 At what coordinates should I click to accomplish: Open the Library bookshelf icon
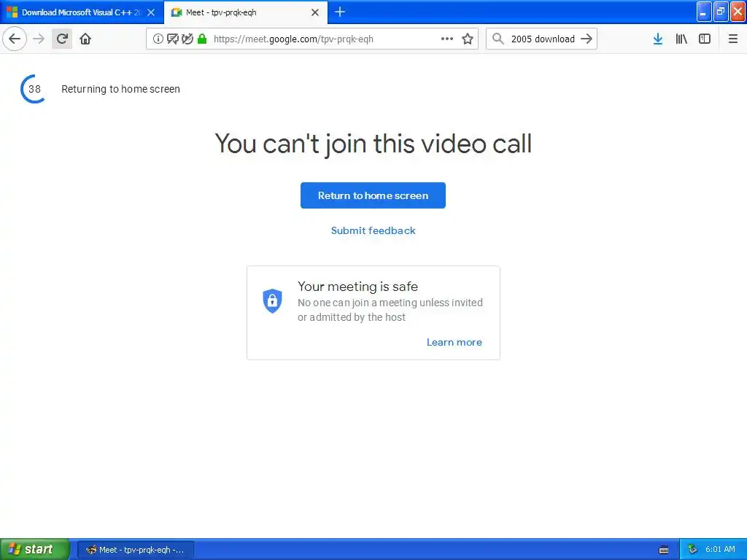(681, 39)
